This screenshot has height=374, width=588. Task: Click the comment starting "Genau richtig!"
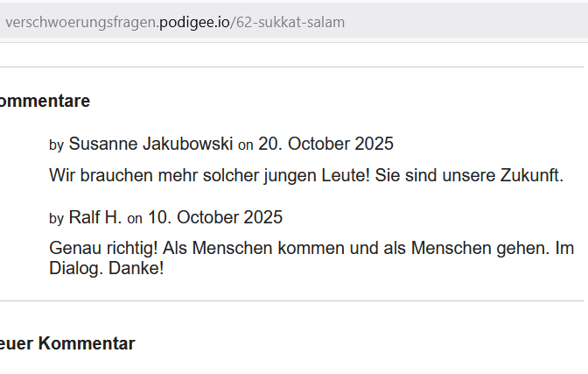click(x=311, y=249)
